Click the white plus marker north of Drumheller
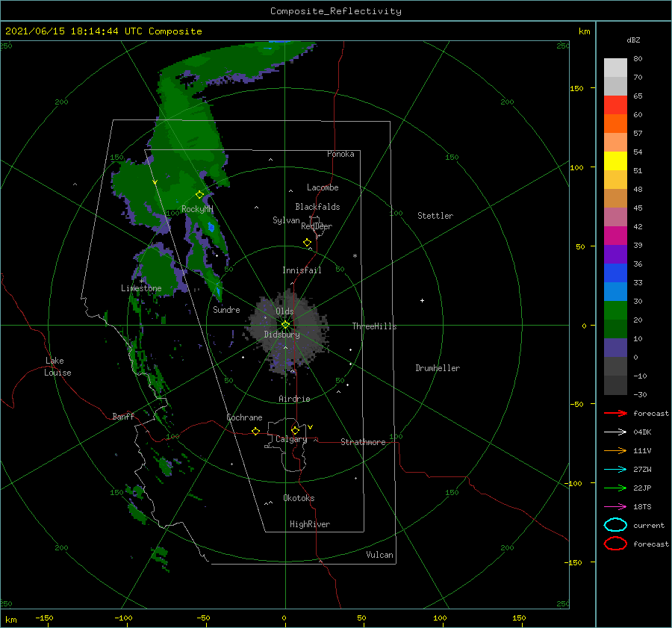Image resolution: width=672 pixels, height=628 pixels. [x=422, y=300]
